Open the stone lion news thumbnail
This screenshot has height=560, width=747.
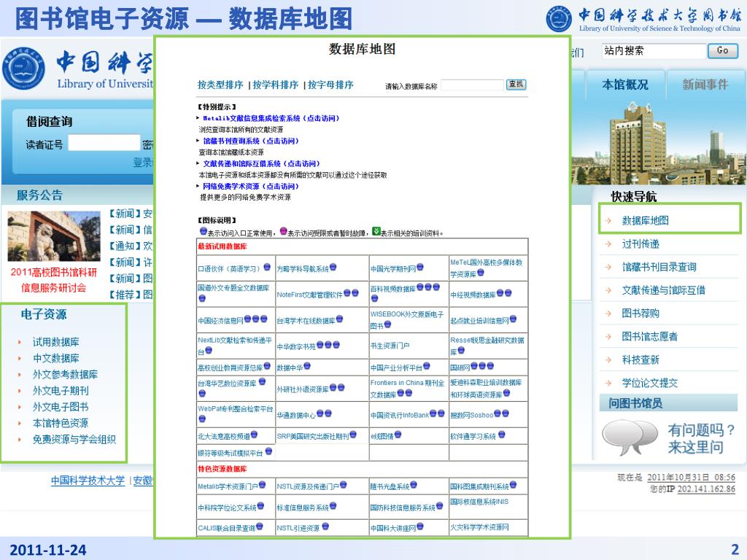pos(54,236)
